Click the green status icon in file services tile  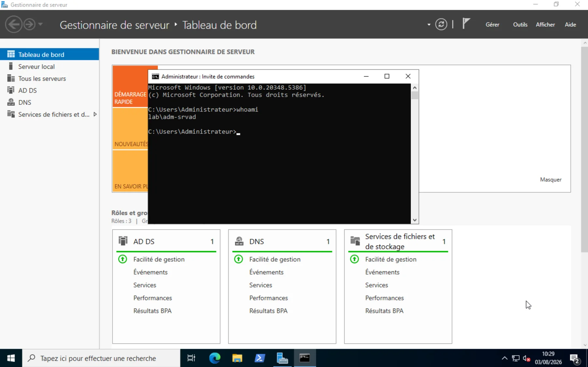click(354, 259)
